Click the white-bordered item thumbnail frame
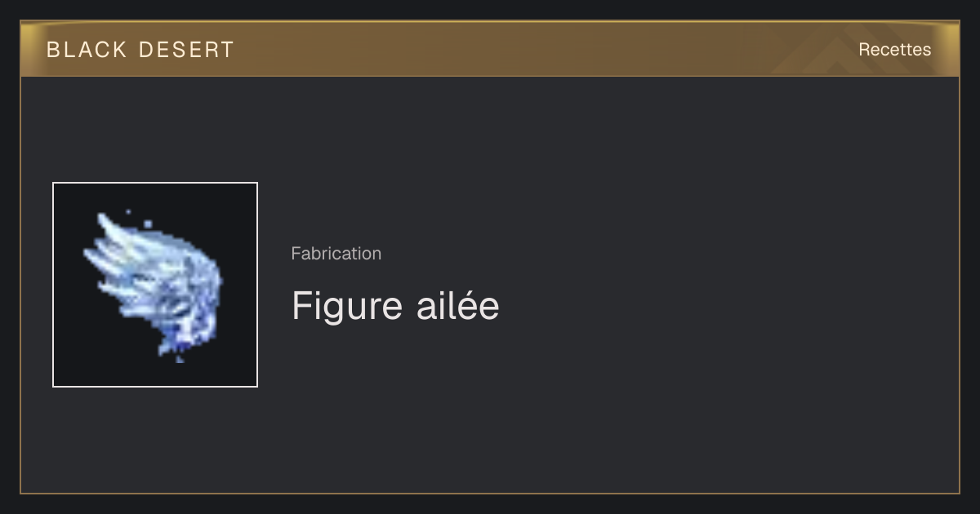 155,285
